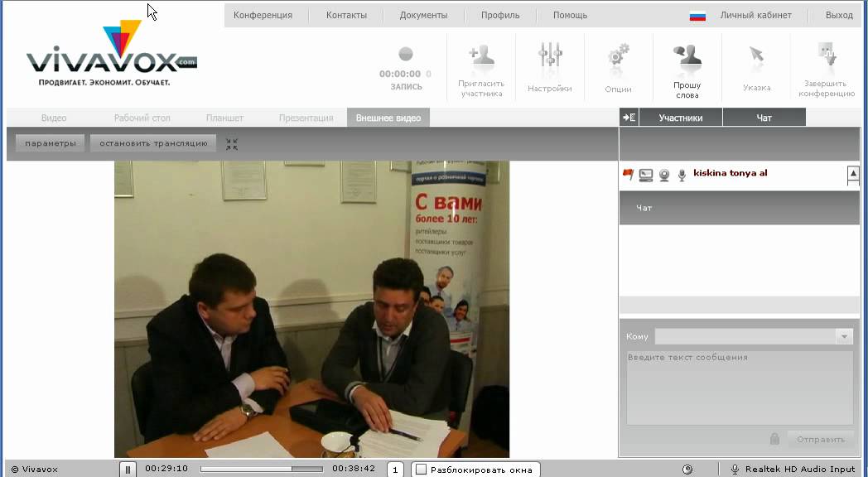Pause playback with the pause button
The width and height of the screenshot is (868, 477).
click(128, 470)
